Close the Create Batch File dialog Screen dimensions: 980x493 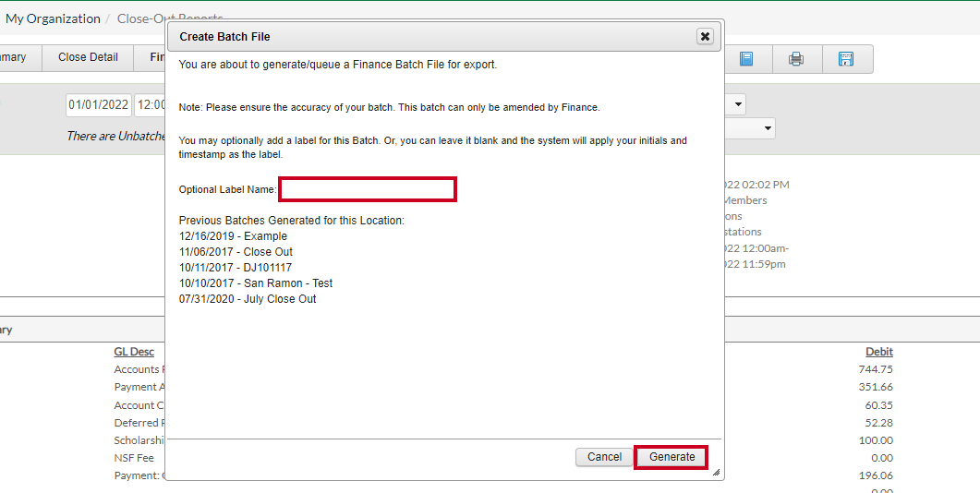click(705, 36)
